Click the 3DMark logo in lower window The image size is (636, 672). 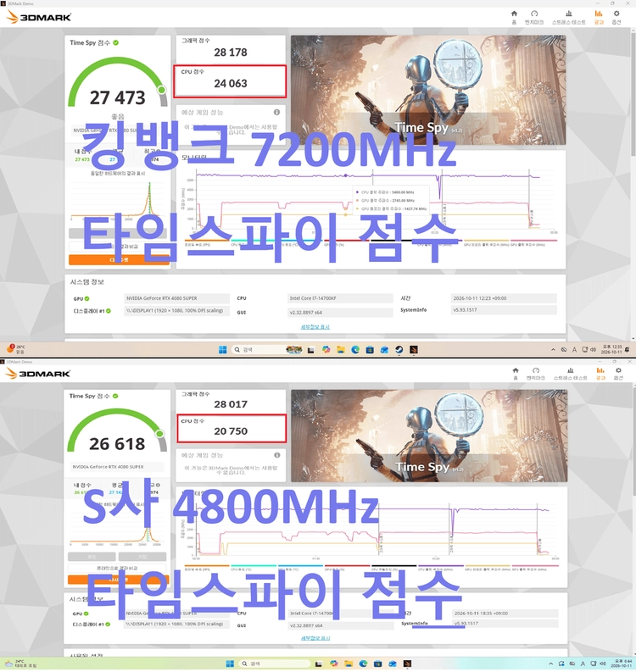point(38,374)
